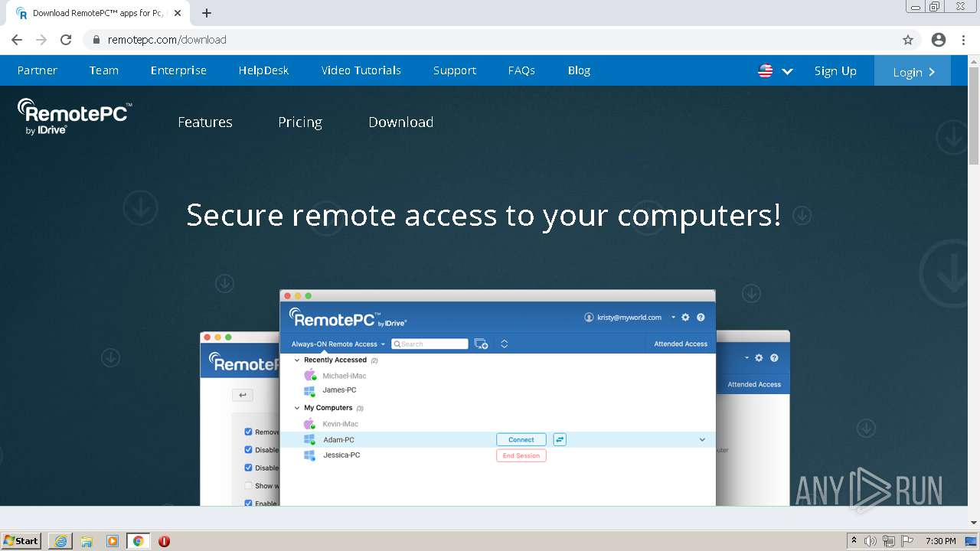Switch to Chrome in the taskbar
This screenshot has width=980, height=551.
tap(138, 541)
